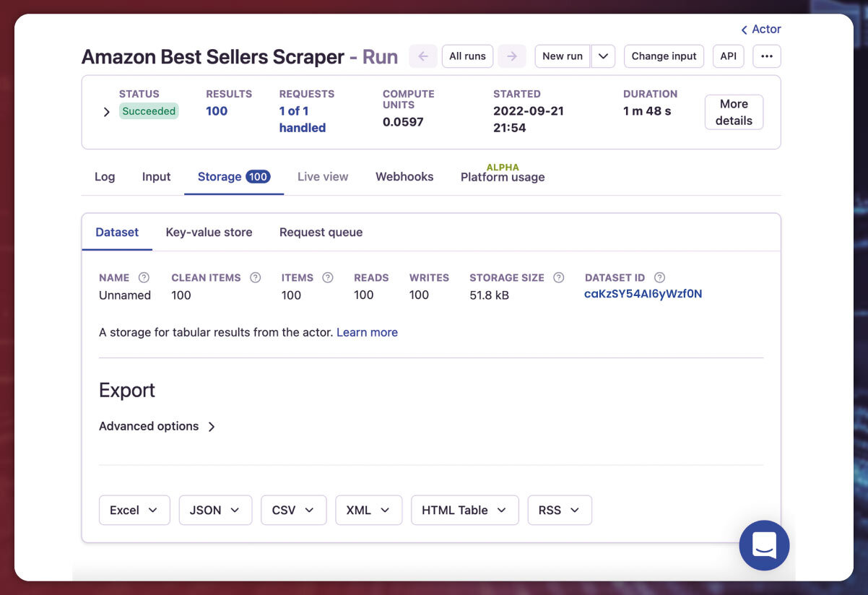Click the help icon next to NAME
Screen dimensions: 868x595
(x=144, y=277)
